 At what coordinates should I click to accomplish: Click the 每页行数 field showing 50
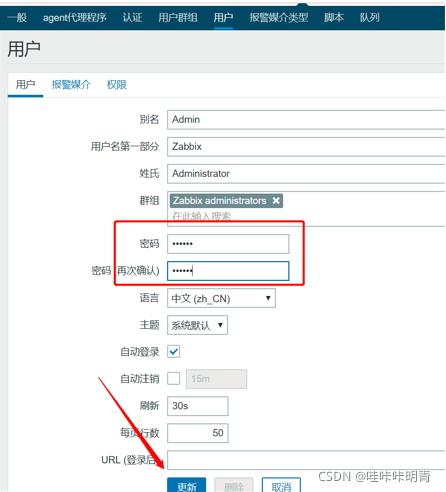pos(198,433)
